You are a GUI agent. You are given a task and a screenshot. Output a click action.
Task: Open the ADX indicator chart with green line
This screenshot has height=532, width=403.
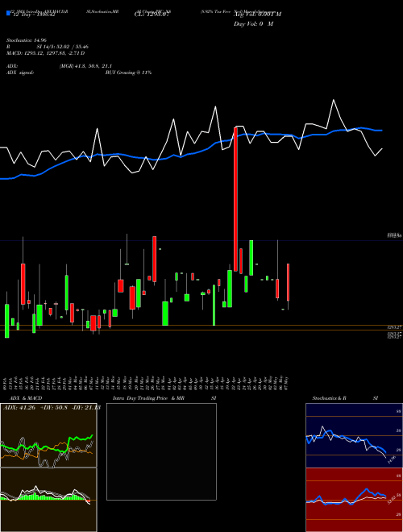tap(48, 435)
